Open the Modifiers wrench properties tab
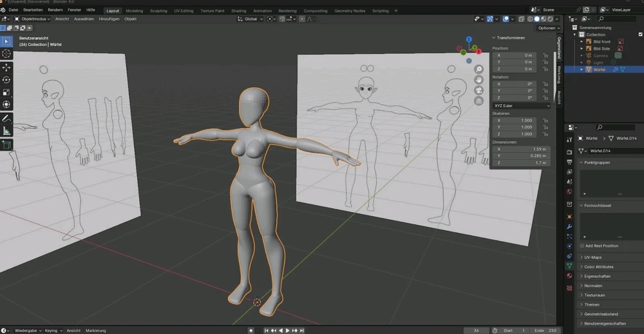 [x=569, y=227]
